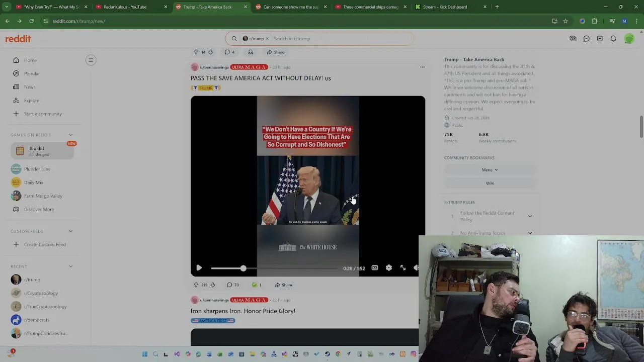Click the TRUMP post flair

click(x=206, y=88)
